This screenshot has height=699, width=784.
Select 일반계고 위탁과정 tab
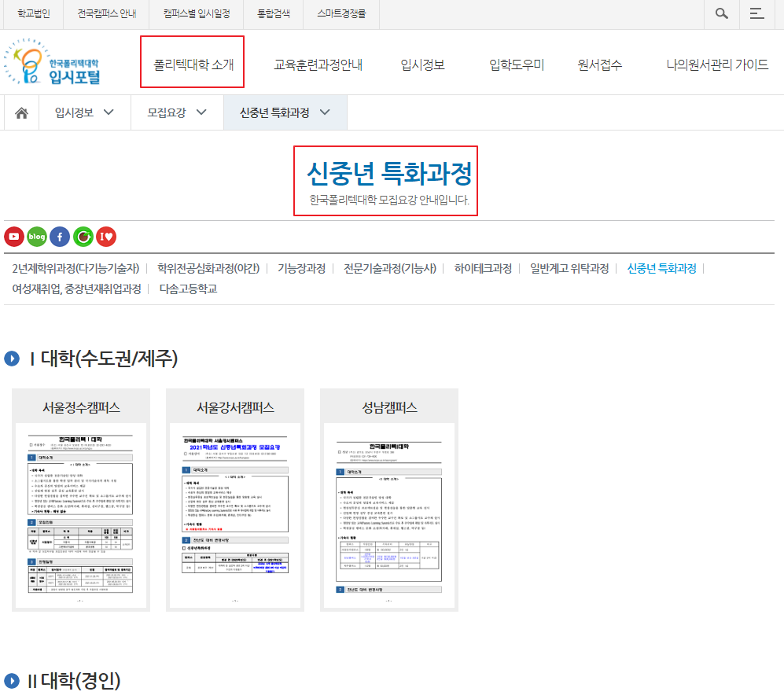[569, 268]
